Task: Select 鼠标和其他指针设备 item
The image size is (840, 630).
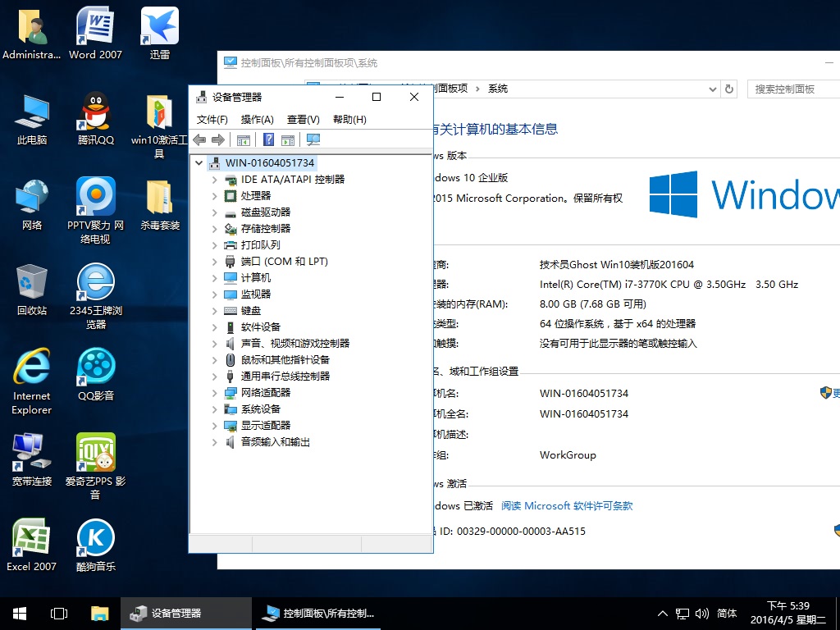Action: pyautogui.click(x=285, y=360)
